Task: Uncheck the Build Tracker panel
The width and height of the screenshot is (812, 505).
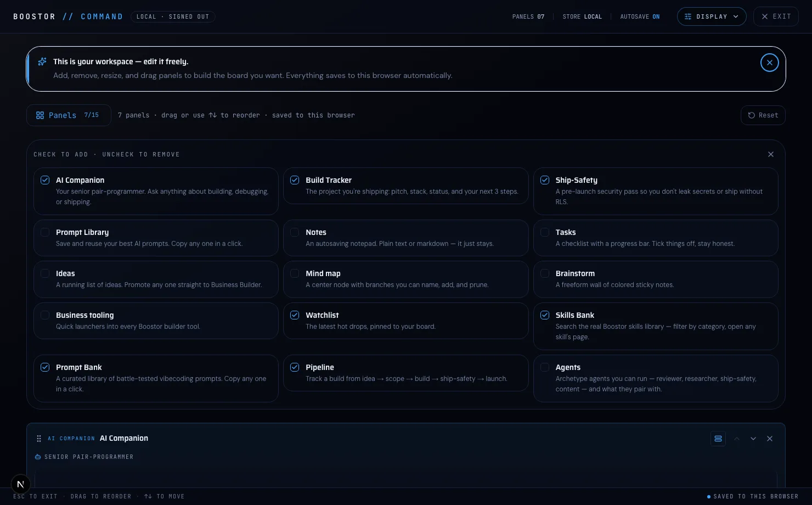Action: (x=295, y=180)
